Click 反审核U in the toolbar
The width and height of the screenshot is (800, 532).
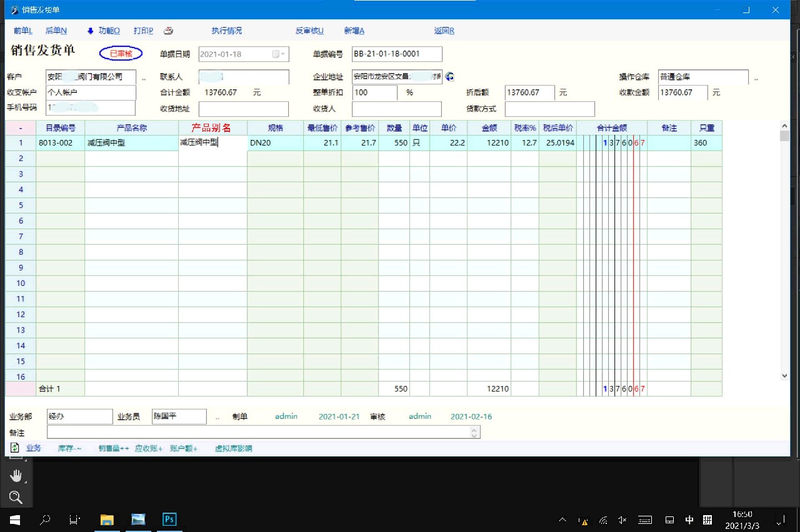point(309,31)
